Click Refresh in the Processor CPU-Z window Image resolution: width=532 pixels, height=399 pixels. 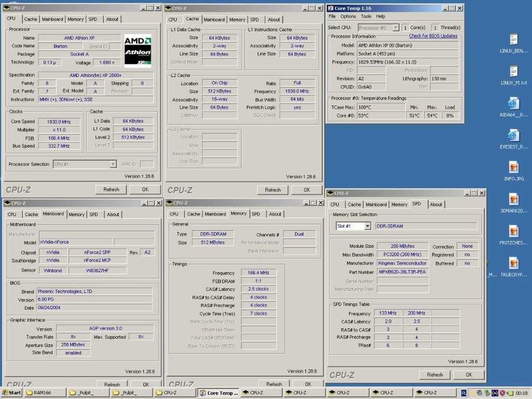(x=111, y=189)
